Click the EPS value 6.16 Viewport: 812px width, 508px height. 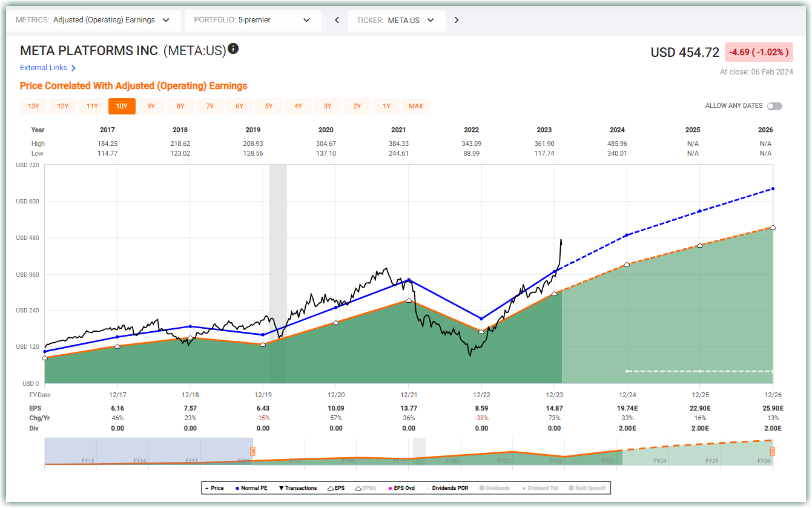(x=117, y=408)
